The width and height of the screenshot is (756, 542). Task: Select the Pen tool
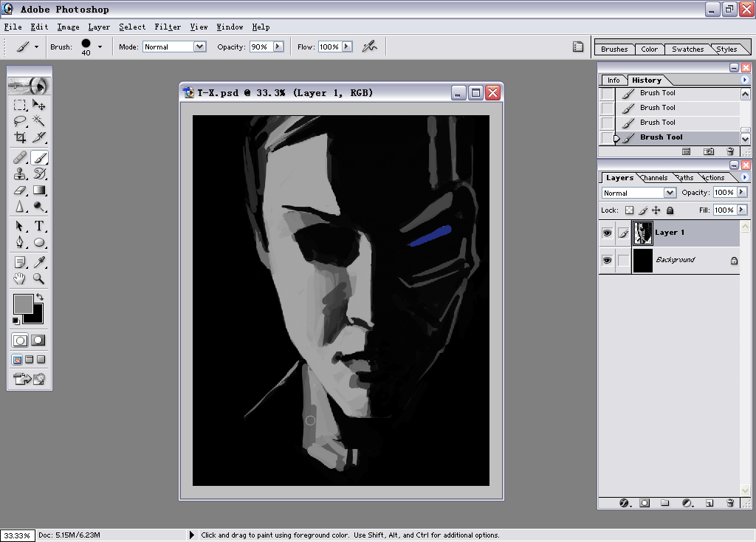click(x=20, y=242)
